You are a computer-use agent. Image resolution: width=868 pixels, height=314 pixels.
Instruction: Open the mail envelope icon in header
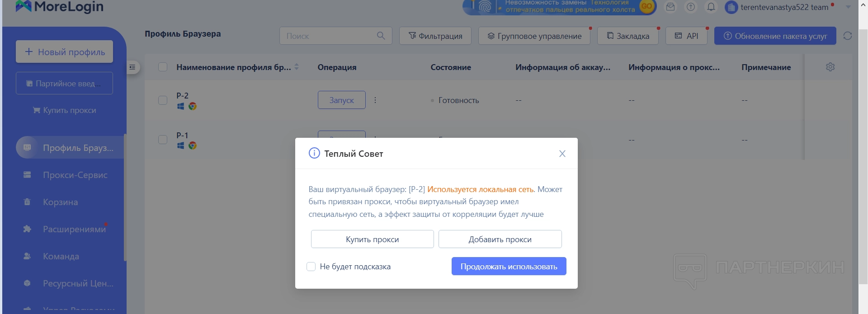tap(670, 7)
